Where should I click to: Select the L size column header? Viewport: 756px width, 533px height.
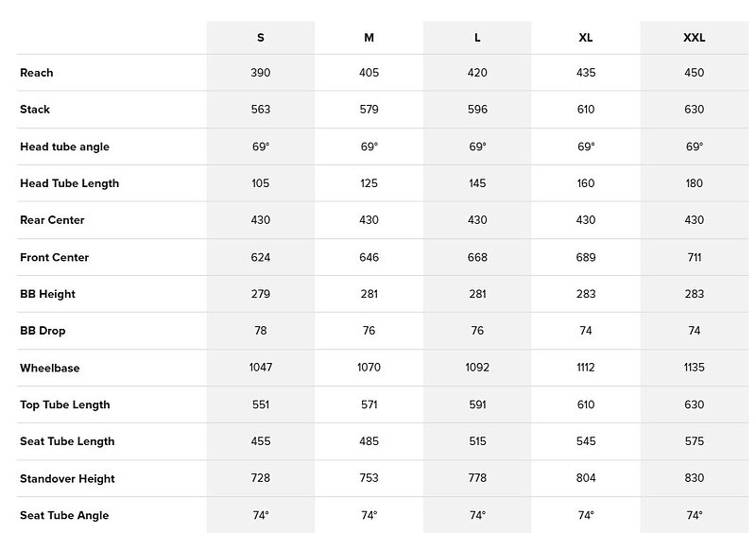(x=477, y=38)
